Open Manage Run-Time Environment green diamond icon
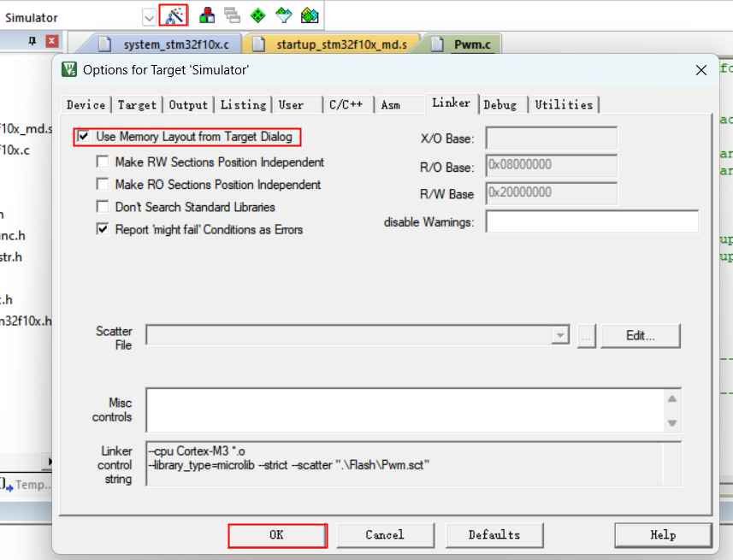 coord(257,15)
